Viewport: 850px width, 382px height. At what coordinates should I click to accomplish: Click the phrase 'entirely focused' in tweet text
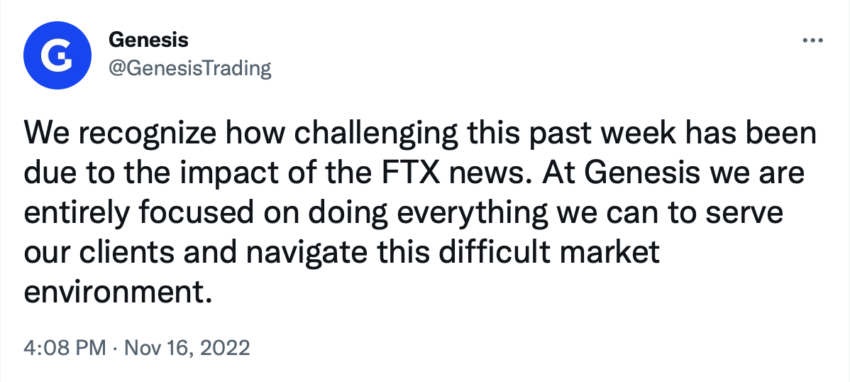[138, 213]
